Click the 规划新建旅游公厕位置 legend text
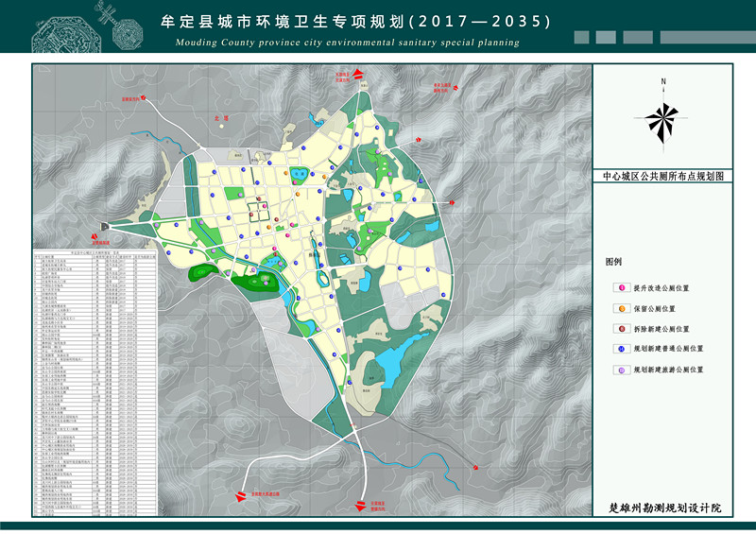 668,370
